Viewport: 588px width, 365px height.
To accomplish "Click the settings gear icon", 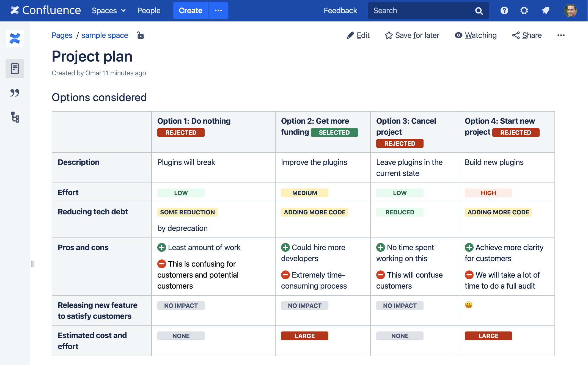I will (524, 11).
